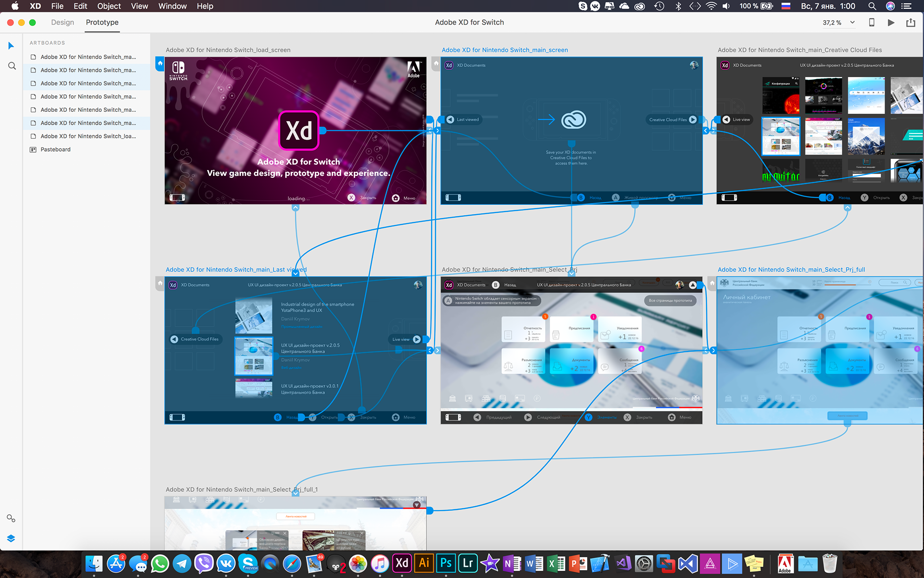
Task: Select the first artboard row in the list
Action: [87, 57]
